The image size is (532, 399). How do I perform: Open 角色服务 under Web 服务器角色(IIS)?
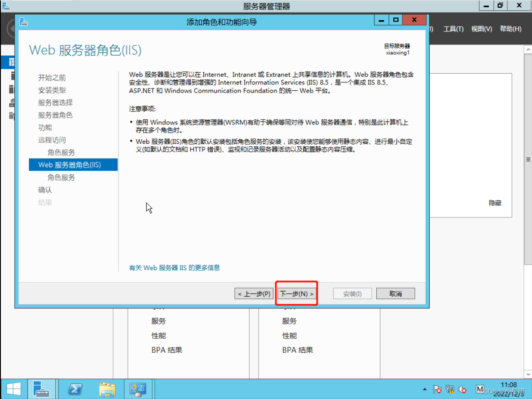click(61, 177)
